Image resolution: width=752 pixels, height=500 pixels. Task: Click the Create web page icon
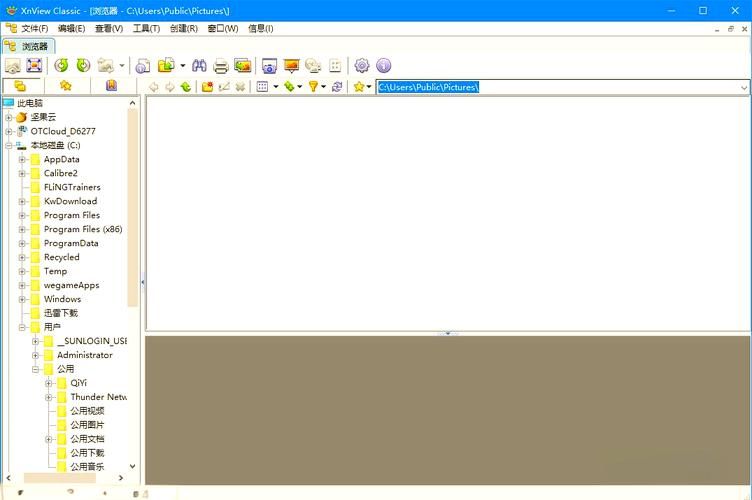pos(313,65)
